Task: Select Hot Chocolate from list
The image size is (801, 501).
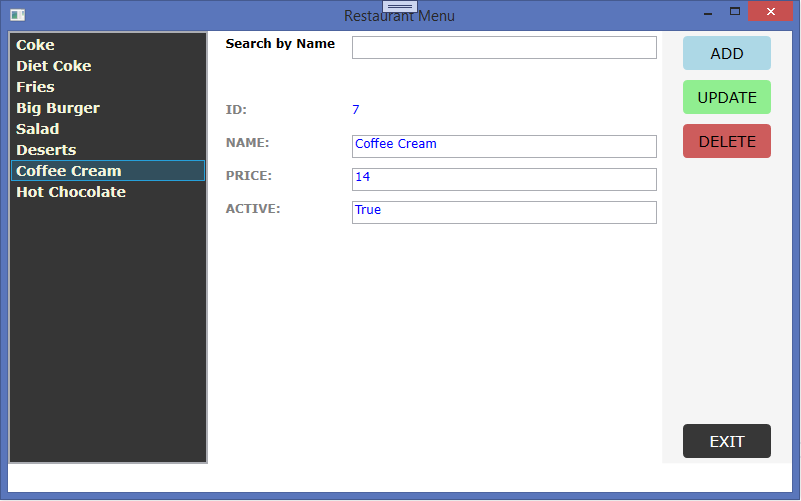Action: click(108, 192)
